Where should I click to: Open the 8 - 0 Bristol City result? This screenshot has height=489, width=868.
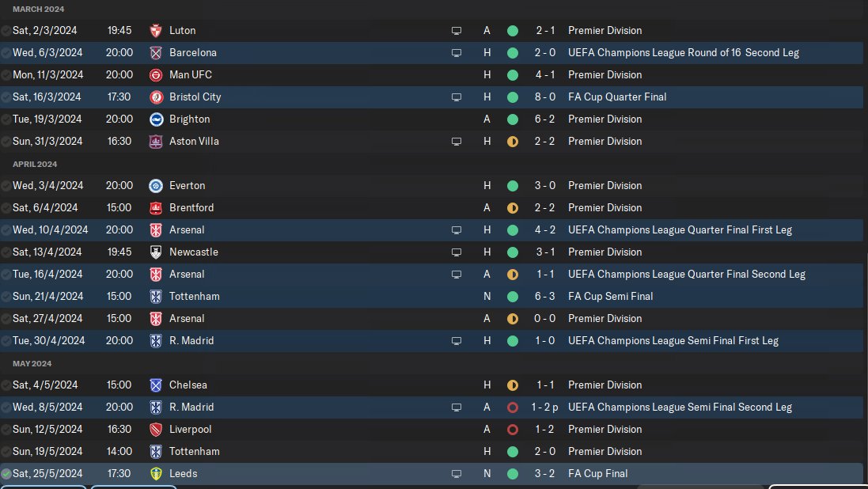pos(545,97)
